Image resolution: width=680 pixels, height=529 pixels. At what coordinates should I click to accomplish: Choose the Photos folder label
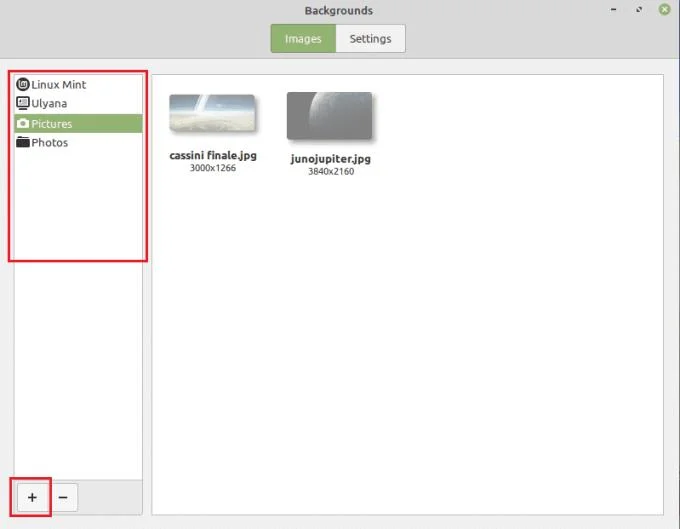pos(49,143)
